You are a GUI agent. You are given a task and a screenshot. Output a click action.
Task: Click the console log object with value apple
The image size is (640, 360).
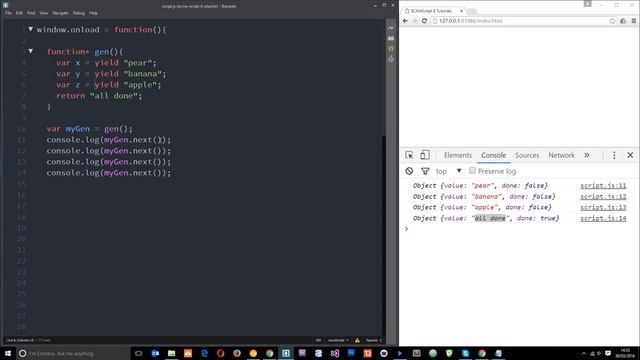click(x=482, y=207)
